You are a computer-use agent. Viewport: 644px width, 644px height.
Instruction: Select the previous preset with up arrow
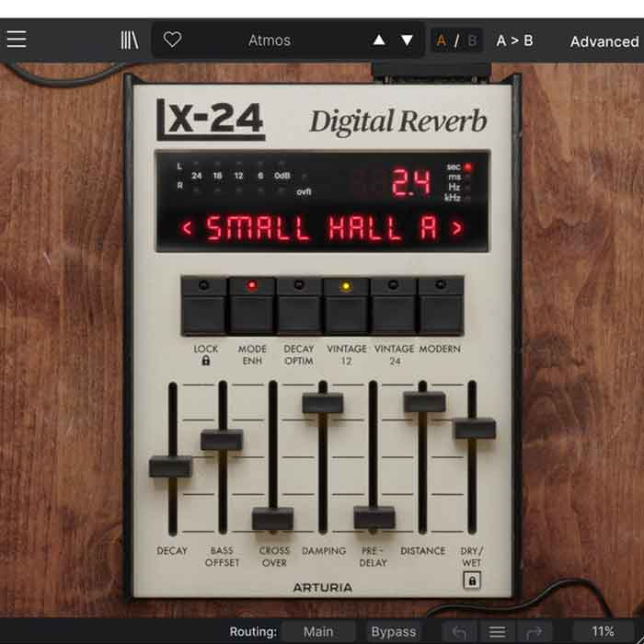(x=379, y=40)
